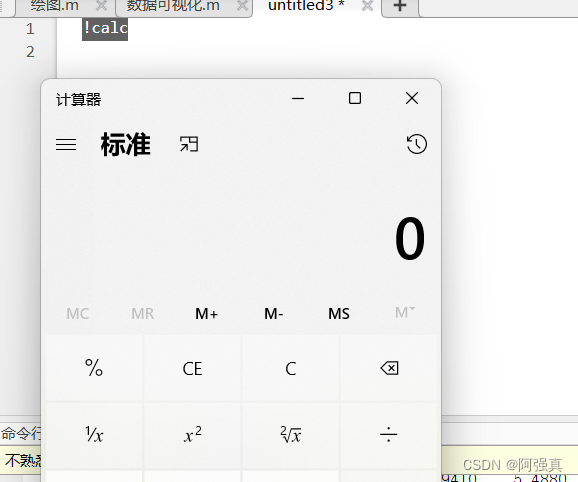This screenshot has height=482, width=578.
Task: Close the untitled3 tab
Action: (368, 6)
